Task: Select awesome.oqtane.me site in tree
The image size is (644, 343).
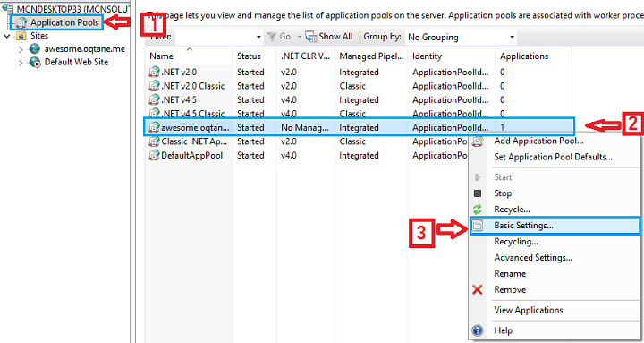Action: click(85, 49)
